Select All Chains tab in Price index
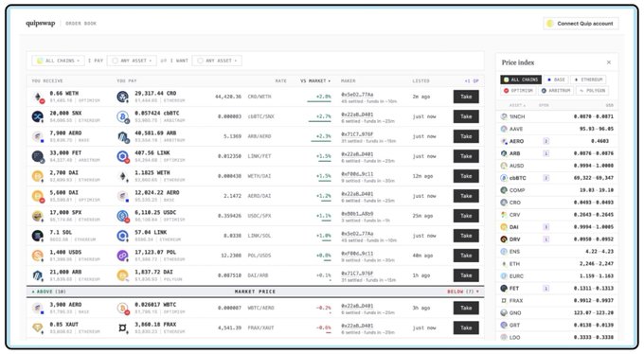644x354 pixels. click(521, 80)
